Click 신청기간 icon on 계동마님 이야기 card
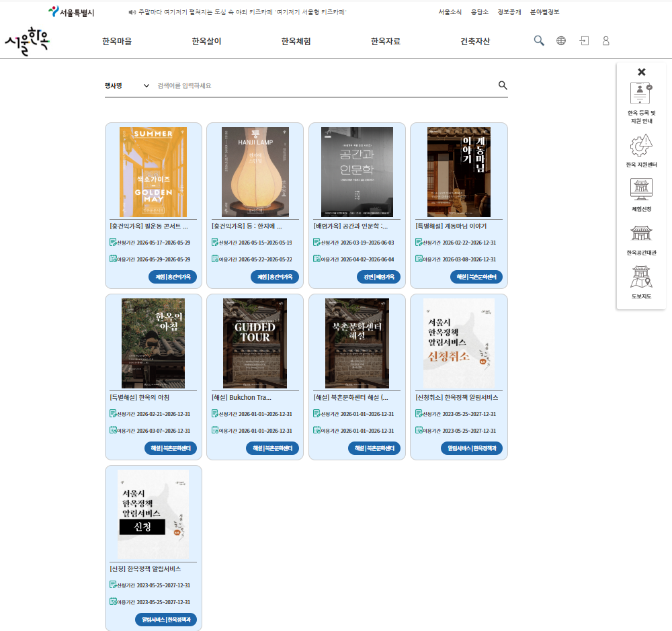 [419, 242]
